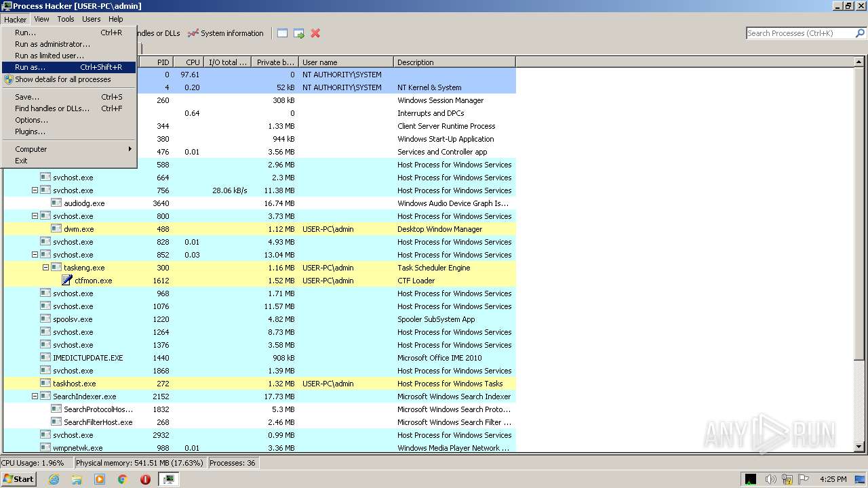Open Internet Explorer from the taskbar
This screenshot has width=868, height=488.
pyautogui.click(x=54, y=479)
